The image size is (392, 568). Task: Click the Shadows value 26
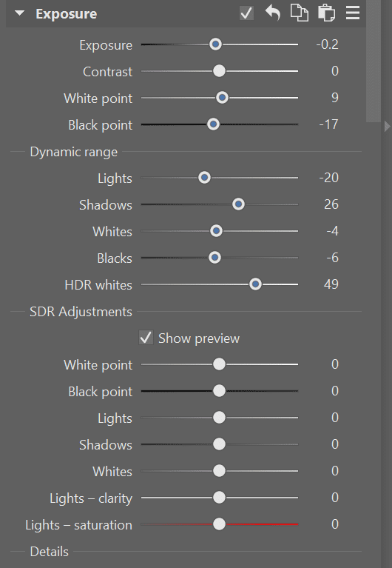(x=331, y=204)
